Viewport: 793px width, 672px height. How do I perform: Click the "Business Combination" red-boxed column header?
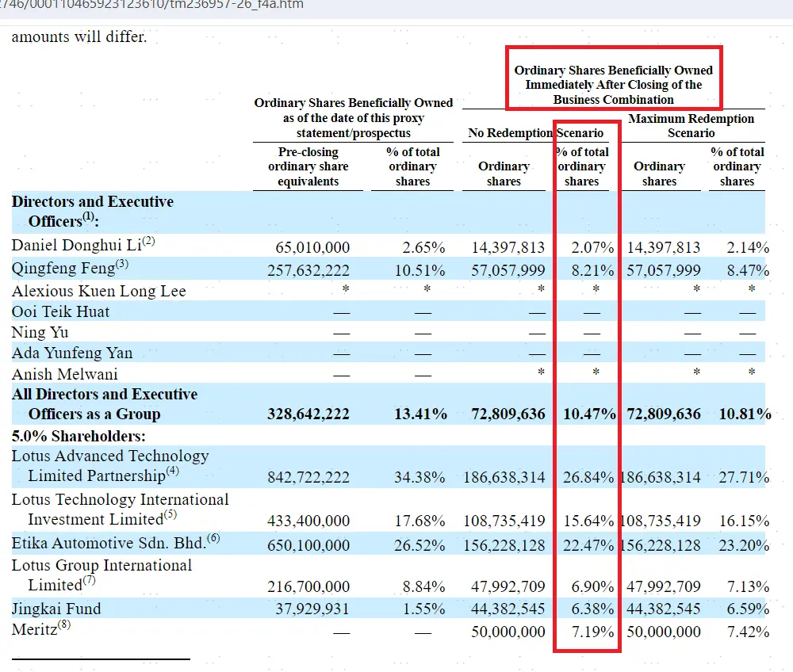[x=613, y=85]
